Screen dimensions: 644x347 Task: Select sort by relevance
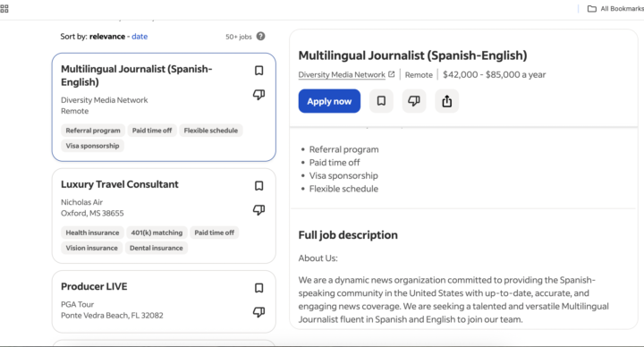(x=107, y=37)
